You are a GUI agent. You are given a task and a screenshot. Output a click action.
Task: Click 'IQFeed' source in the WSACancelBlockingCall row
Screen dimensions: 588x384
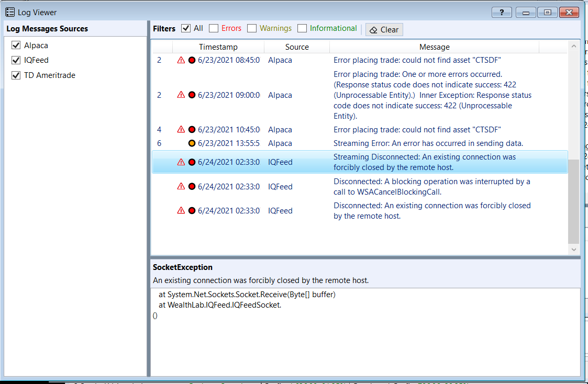[x=280, y=186]
